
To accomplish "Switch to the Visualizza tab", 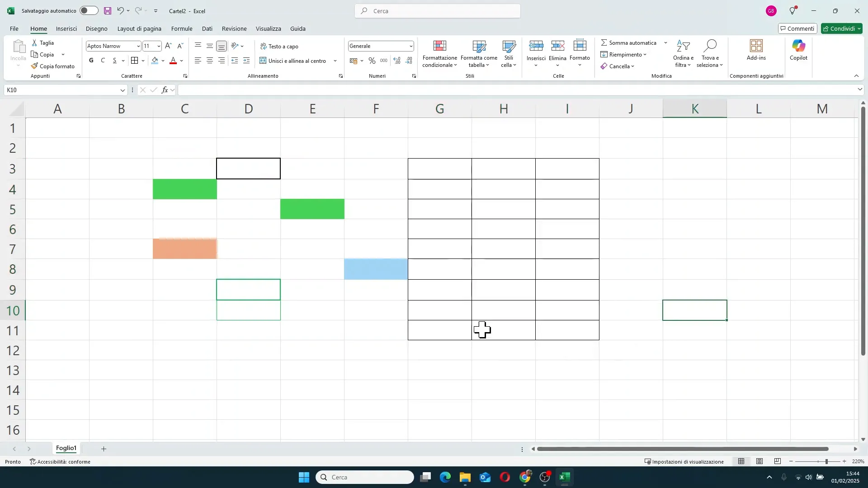I will (x=269, y=28).
